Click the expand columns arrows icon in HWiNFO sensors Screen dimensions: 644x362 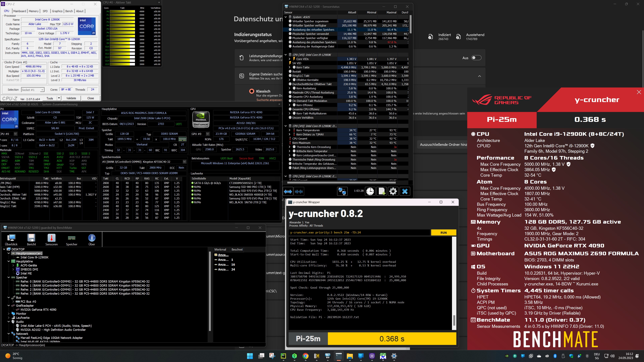click(288, 191)
